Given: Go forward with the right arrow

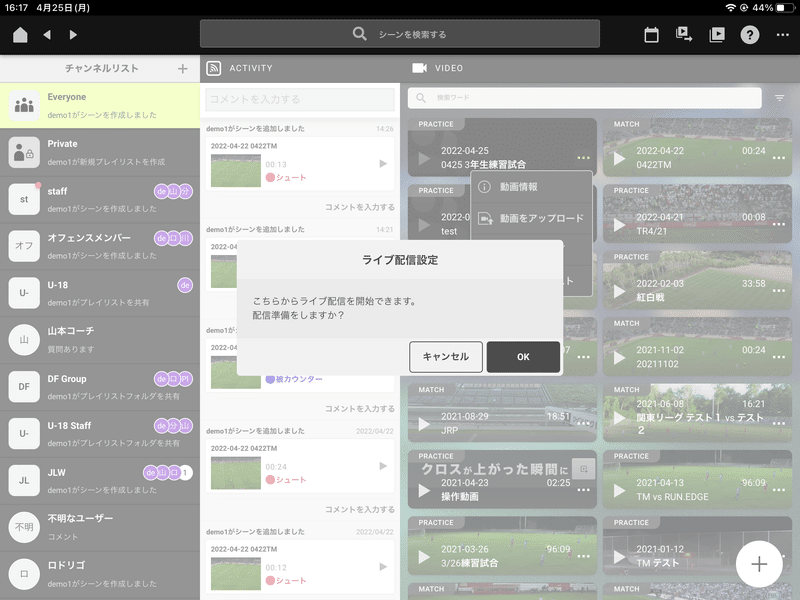Looking at the screenshot, I should pos(73,35).
